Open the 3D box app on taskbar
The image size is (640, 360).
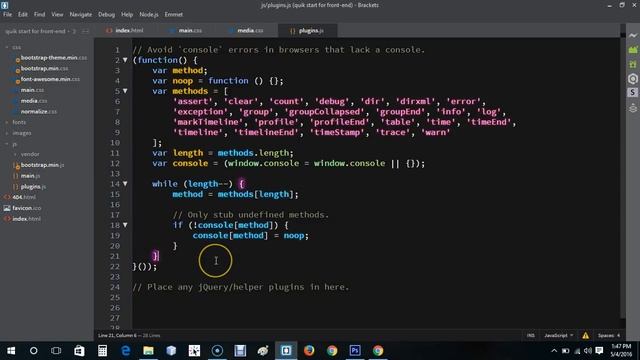click(171, 351)
